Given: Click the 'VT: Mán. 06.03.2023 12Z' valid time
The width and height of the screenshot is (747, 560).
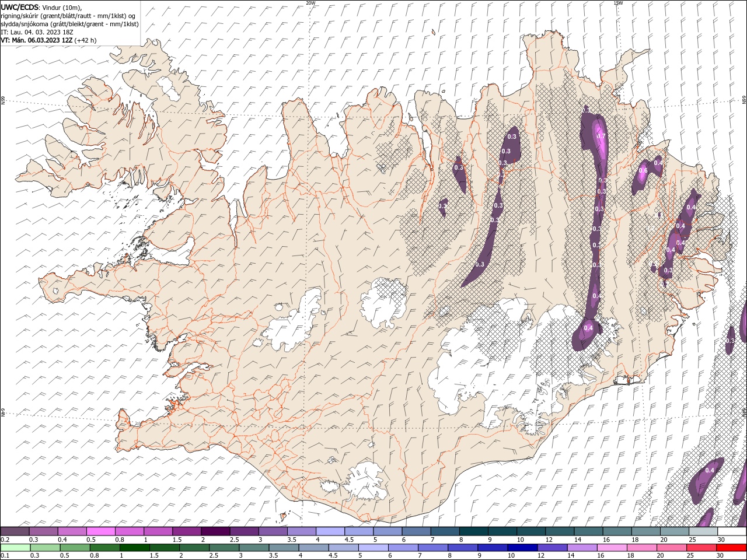Looking at the screenshot, I should [37, 40].
